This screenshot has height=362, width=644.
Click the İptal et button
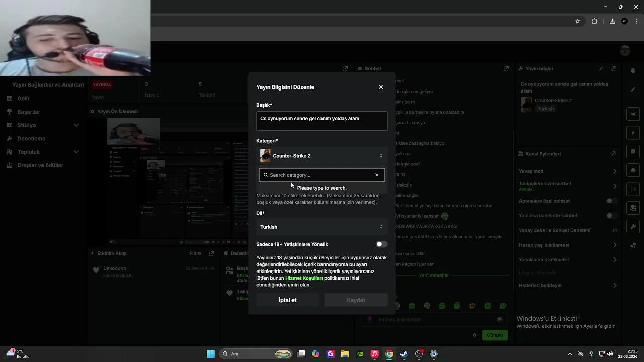(x=287, y=300)
